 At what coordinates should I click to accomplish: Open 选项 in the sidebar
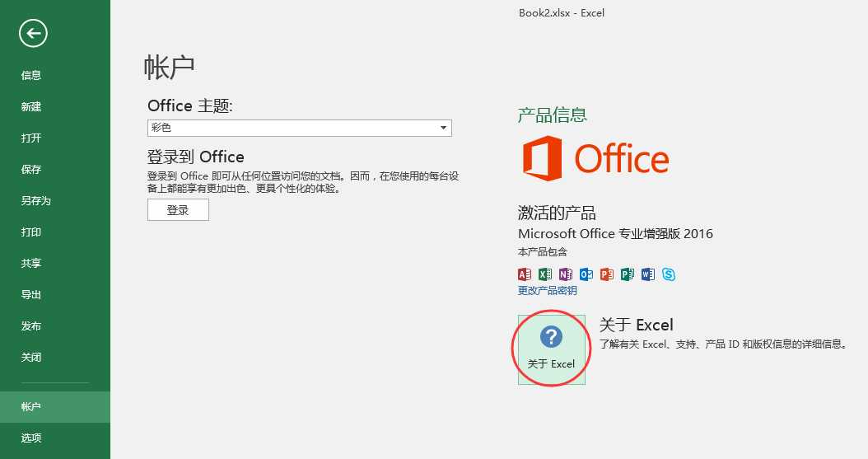click(55, 438)
